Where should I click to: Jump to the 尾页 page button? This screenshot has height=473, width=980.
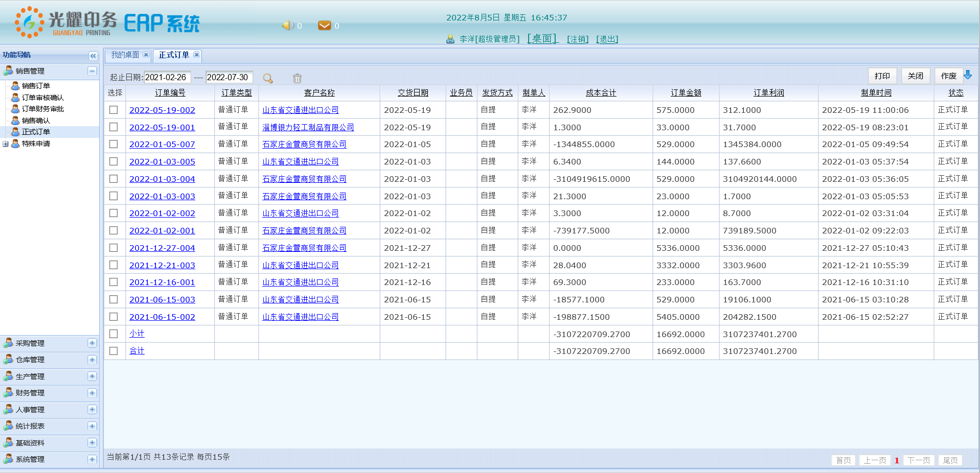tap(950, 460)
